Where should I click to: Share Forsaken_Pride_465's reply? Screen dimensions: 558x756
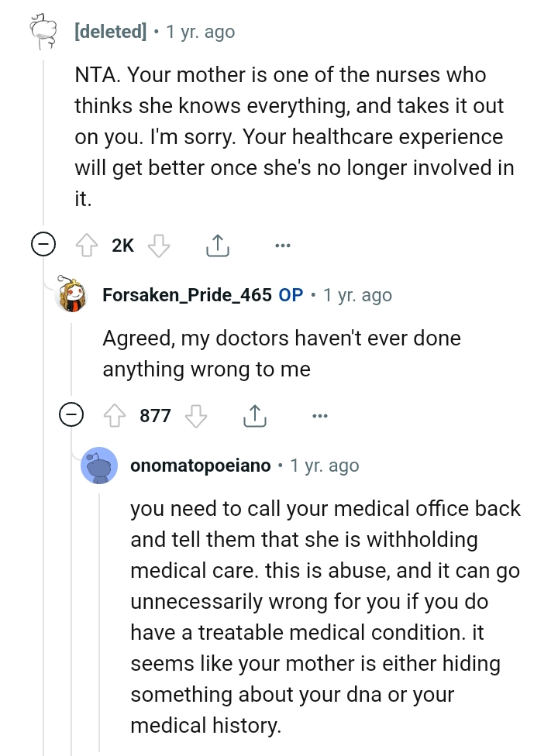[255, 415]
